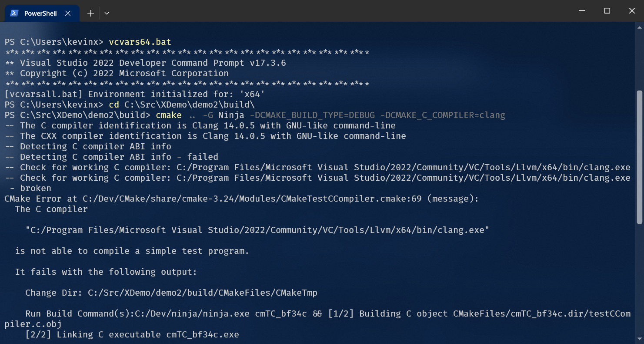Click the Ninja generator argument

(x=231, y=115)
